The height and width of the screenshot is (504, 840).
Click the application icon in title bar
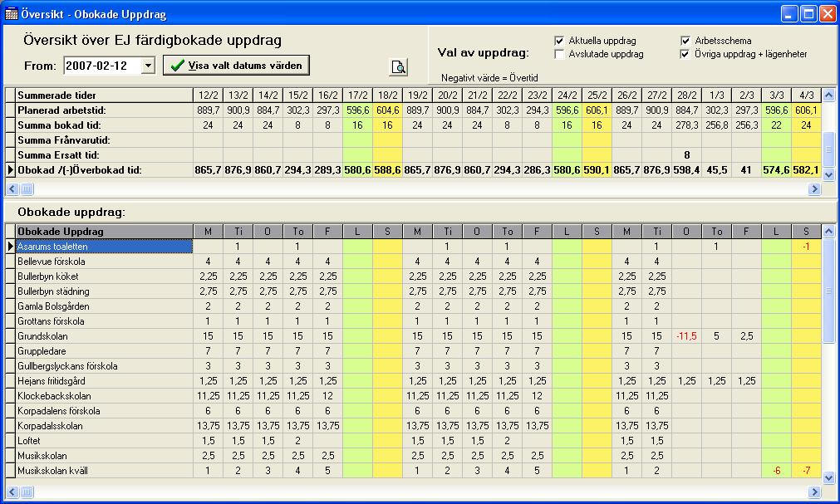tap(11, 14)
